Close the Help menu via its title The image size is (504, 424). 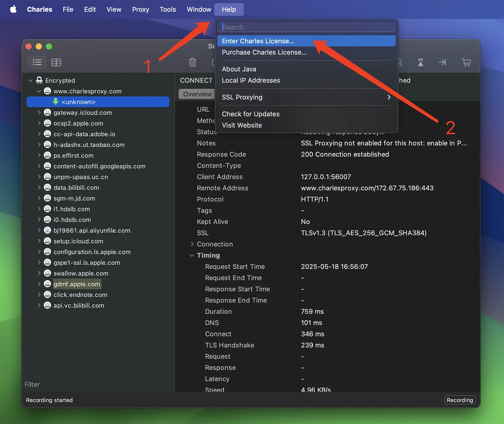pos(229,9)
